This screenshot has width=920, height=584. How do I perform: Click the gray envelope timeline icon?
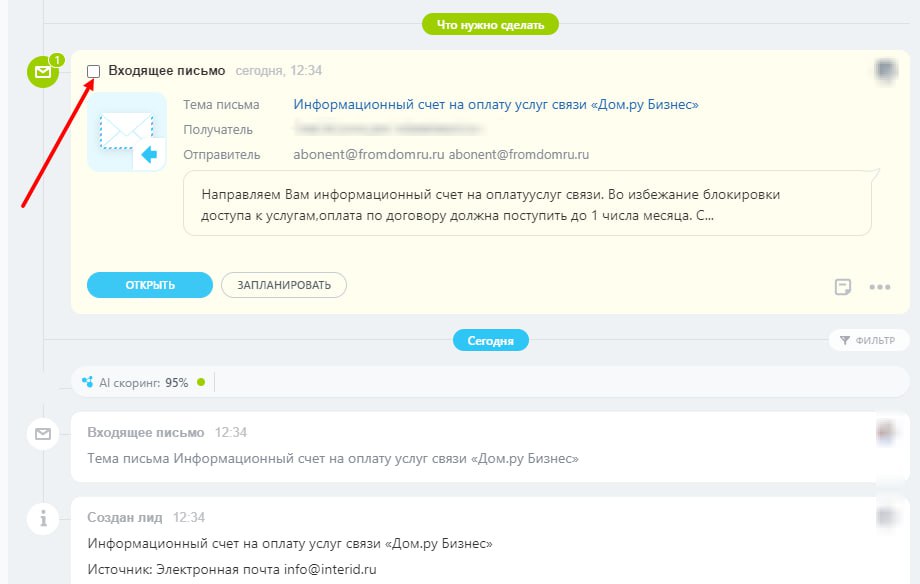point(43,434)
